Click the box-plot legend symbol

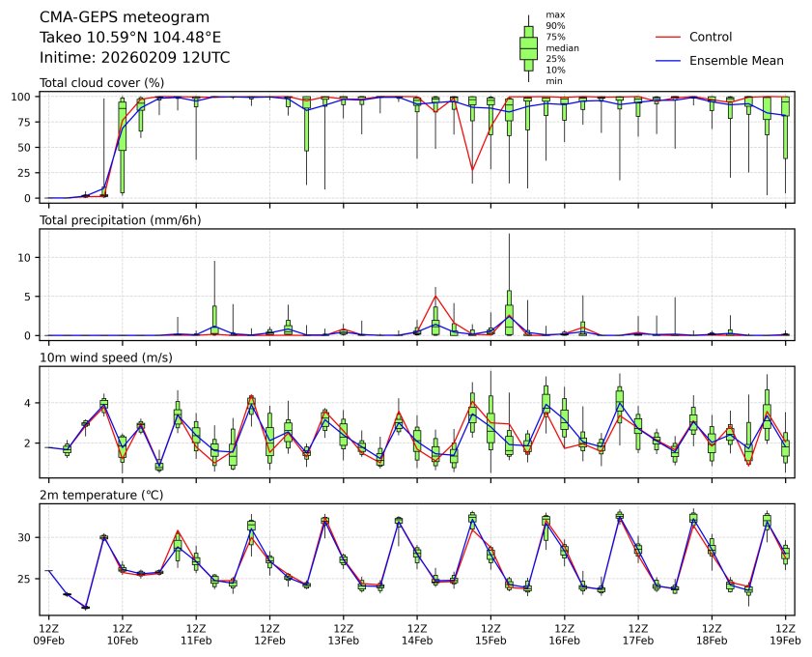point(528,47)
